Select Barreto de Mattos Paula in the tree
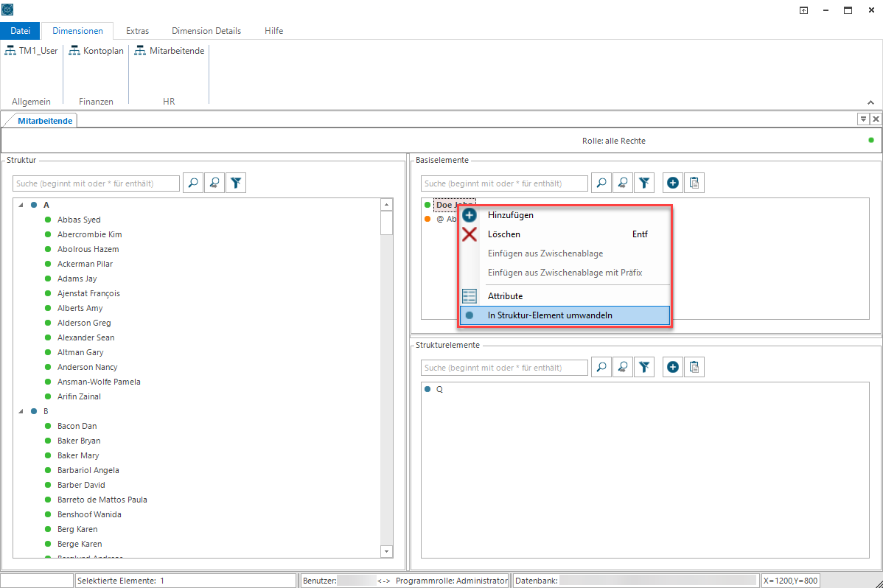 [x=102, y=500]
